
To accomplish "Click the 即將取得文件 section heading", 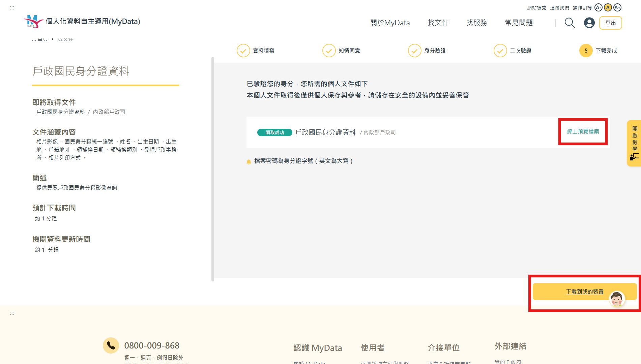I will (x=54, y=102).
